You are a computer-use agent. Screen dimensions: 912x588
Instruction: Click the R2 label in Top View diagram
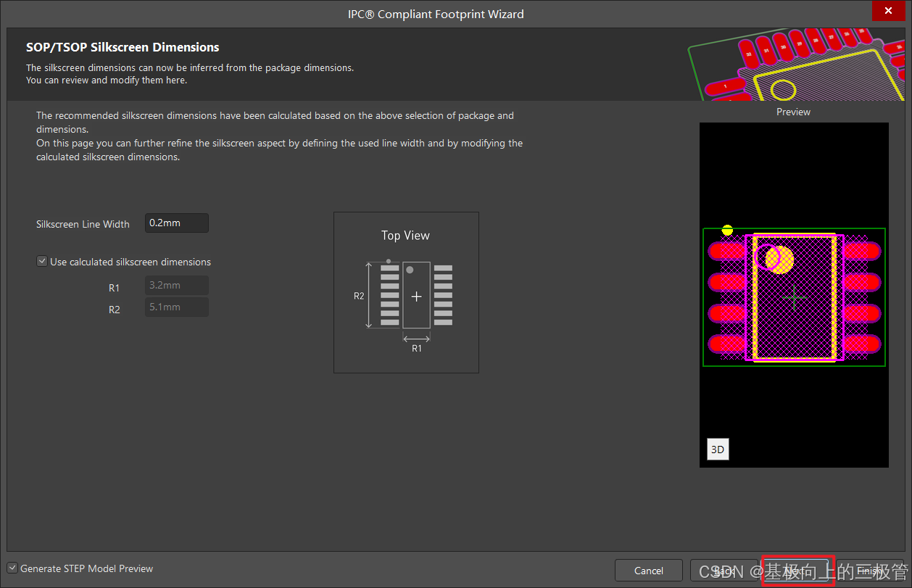(x=359, y=296)
